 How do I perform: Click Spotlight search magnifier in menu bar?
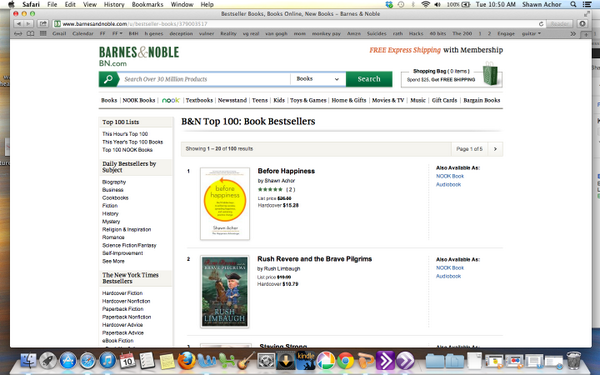[573, 4]
